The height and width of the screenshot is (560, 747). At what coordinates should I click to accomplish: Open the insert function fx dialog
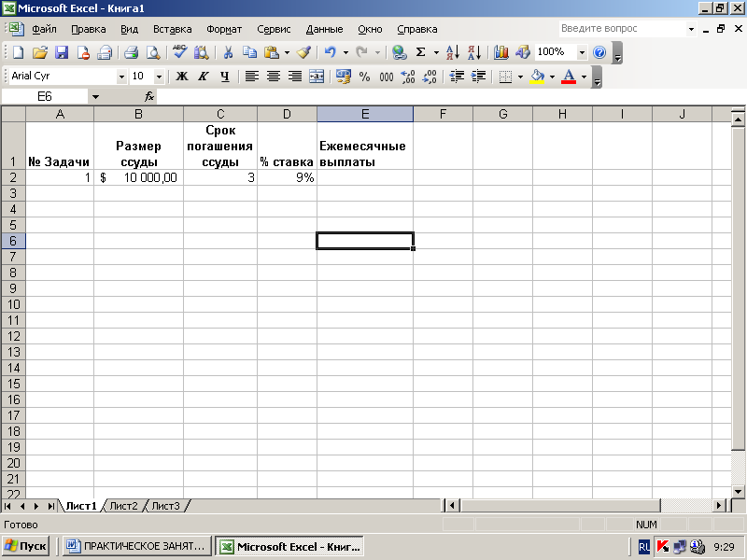tap(149, 97)
